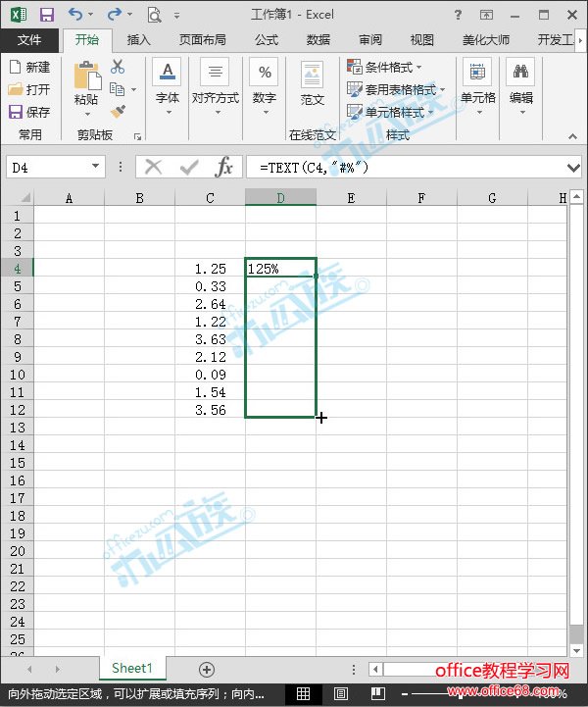588x707 pixels.
Task: Switch to the 视图 View tab
Action: click(x=421, y=39)
